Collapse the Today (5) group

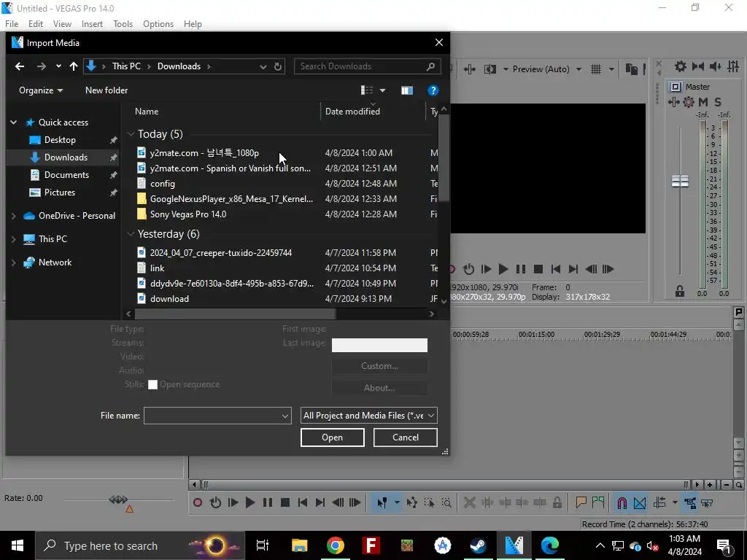(x=131, y=134)
